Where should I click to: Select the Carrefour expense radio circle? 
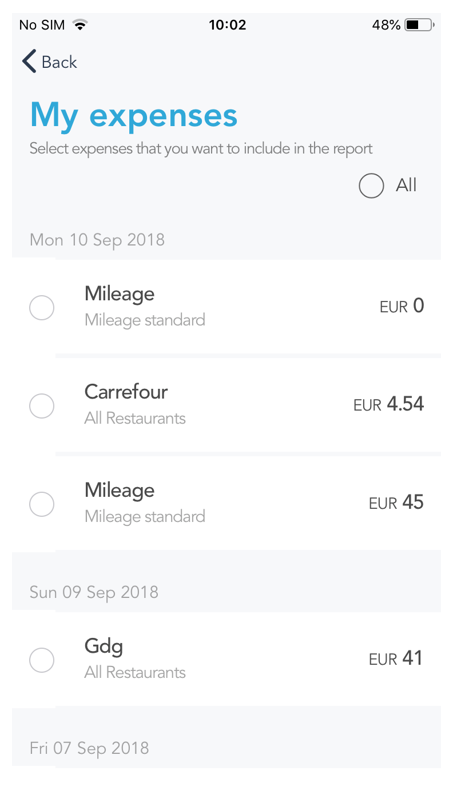click(42, 406)
